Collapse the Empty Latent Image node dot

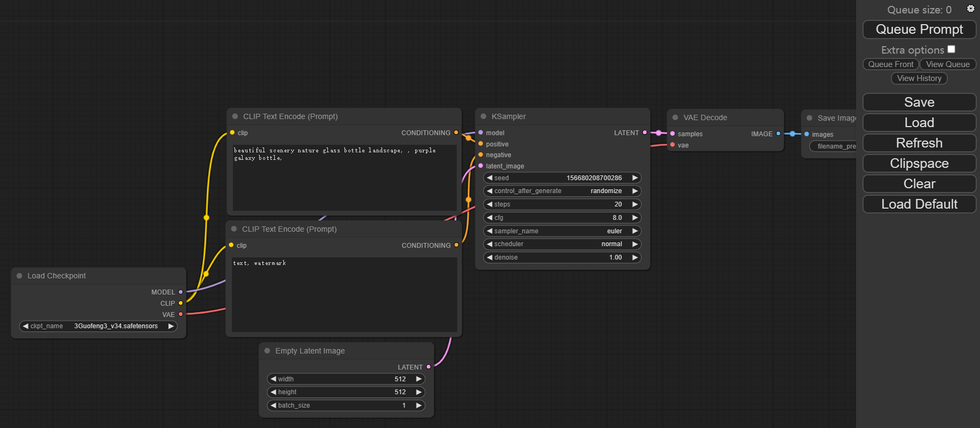[x=267, y=351]
